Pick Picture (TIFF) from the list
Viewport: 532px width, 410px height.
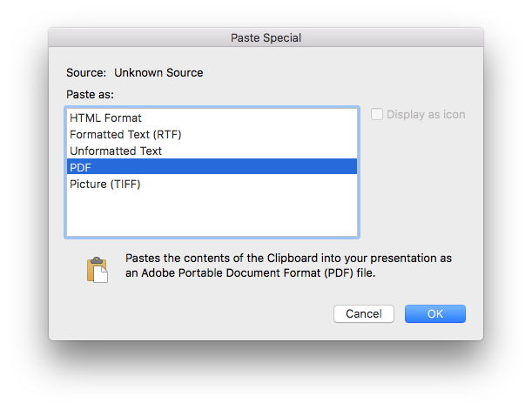104,184
